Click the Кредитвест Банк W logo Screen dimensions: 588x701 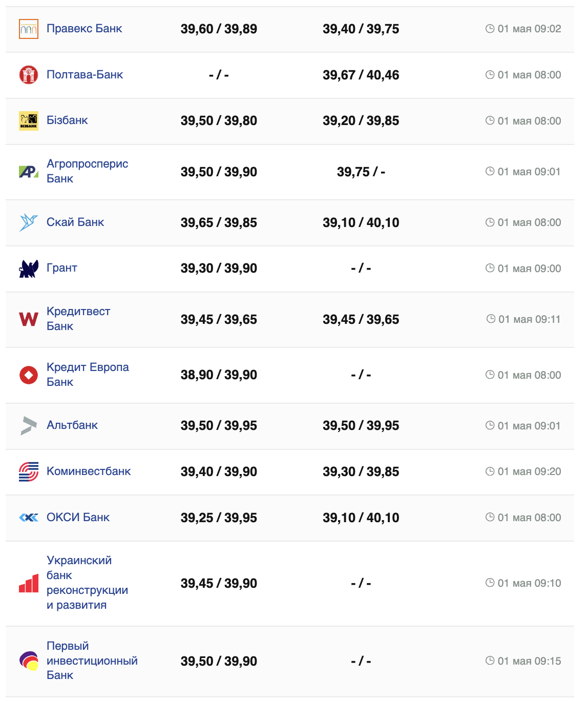(x=29, y=319)
